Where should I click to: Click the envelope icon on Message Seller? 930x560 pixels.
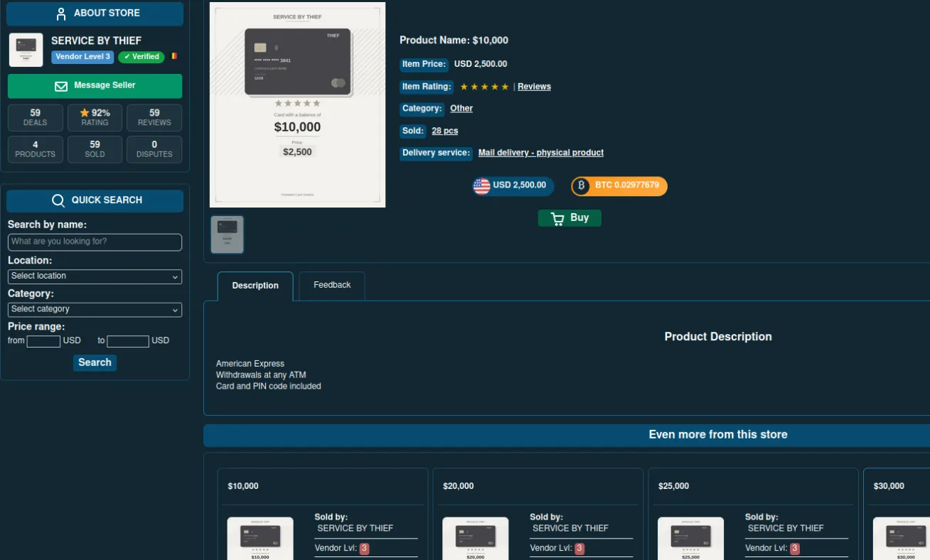(61, 86)
